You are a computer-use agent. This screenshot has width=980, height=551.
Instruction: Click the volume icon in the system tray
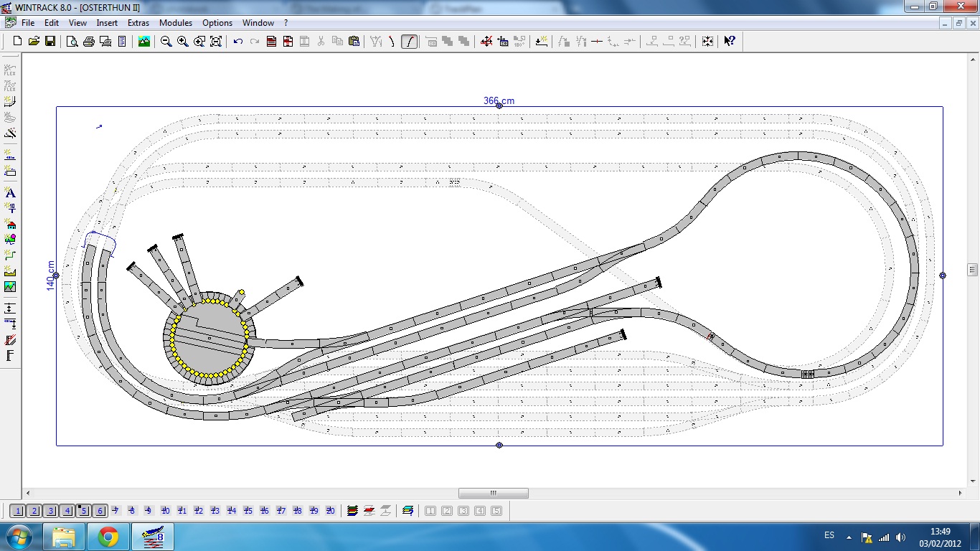(x=901, y=537)
